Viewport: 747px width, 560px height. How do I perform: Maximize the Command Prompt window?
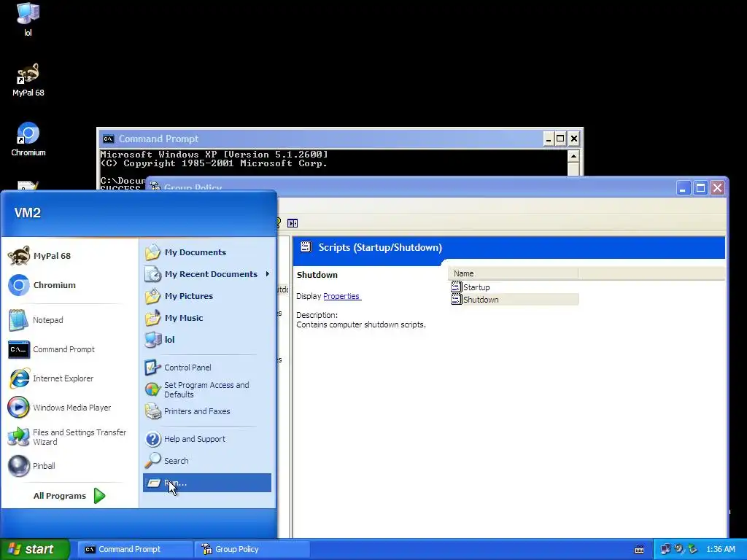click(x=561, y=139)
